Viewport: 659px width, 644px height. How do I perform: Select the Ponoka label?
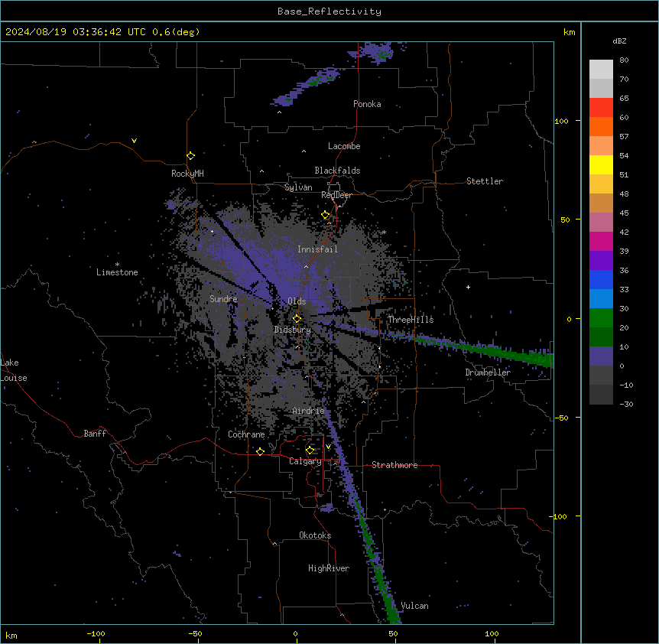[x=367, y=104]
